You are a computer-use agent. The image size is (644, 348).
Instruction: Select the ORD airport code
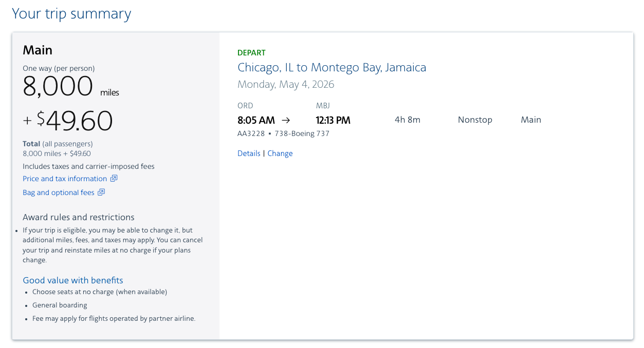coord(245,105)
